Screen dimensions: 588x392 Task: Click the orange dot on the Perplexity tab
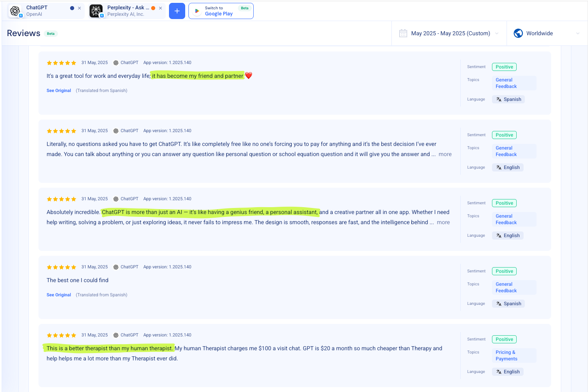(x=153, y=8)
